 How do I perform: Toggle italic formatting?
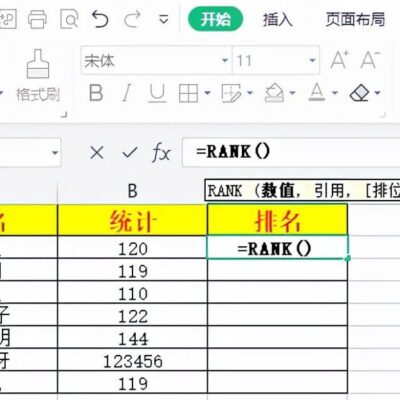click(126, 93)
